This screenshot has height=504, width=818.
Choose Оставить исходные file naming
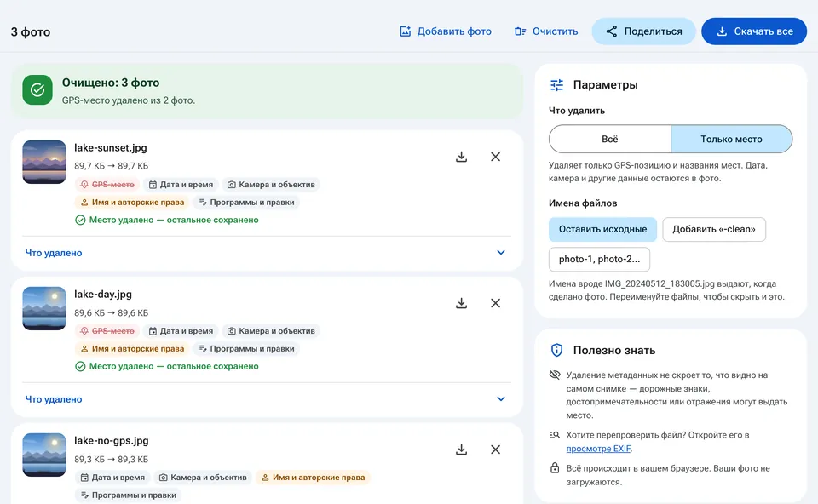tap(602, 229)
